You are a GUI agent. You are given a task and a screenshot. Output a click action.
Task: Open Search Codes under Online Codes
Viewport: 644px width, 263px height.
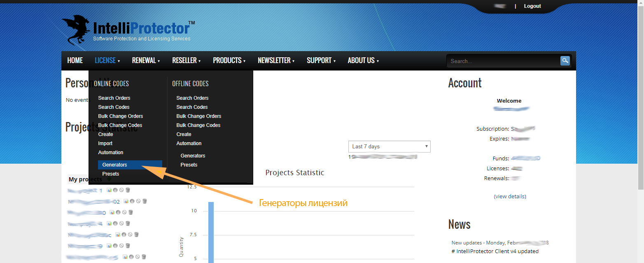pyautogui.click(x=114, y=107)
